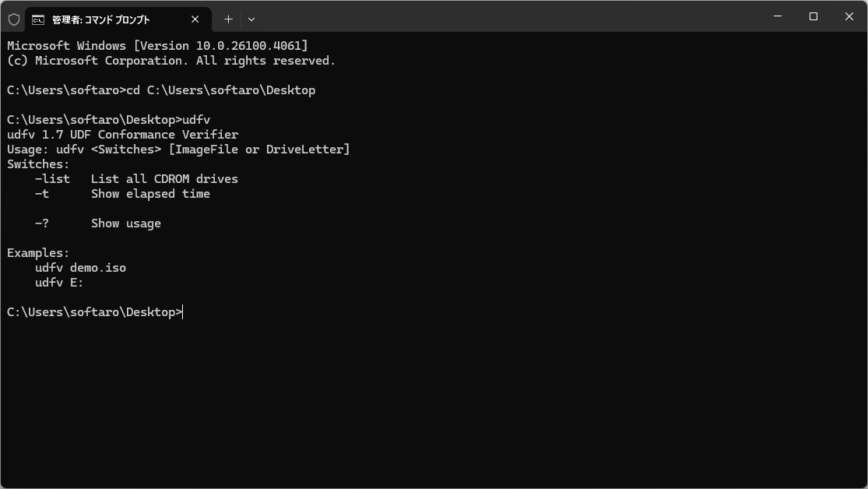Screen dimensions: 868x489
Task: Click at the blinking cursor on last prompt
Action: [183, 312]
